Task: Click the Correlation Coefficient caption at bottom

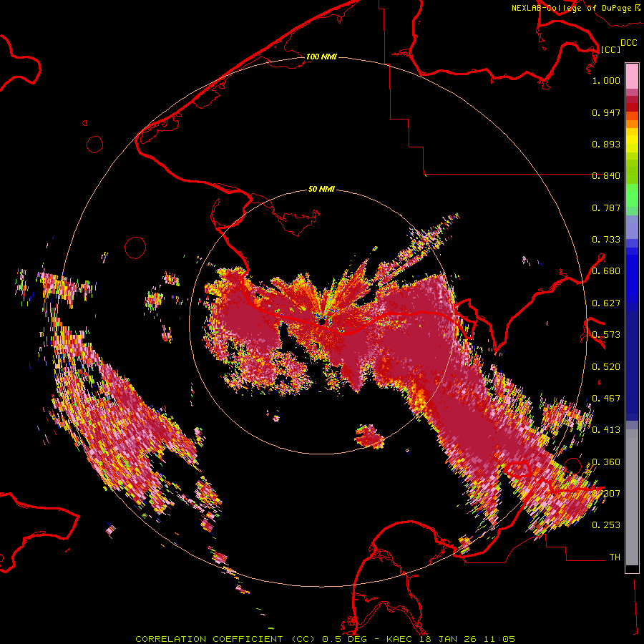Action: [x=325, y=639]
